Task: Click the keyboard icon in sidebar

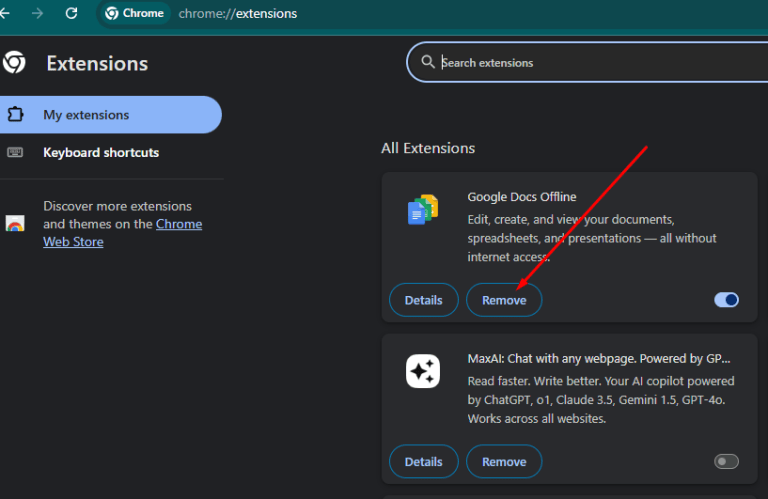Action: coord(15,152)
